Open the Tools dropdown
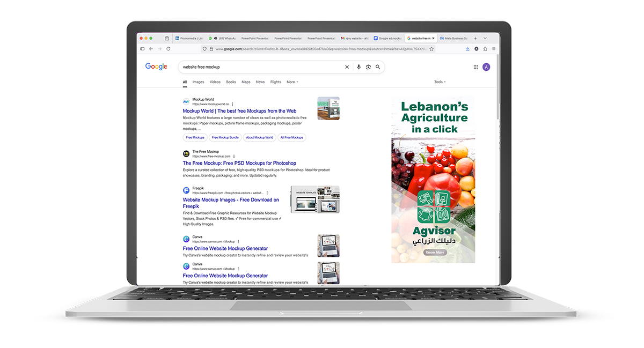The height and width of the screenshot is (348, 644). tap(440, 82)
